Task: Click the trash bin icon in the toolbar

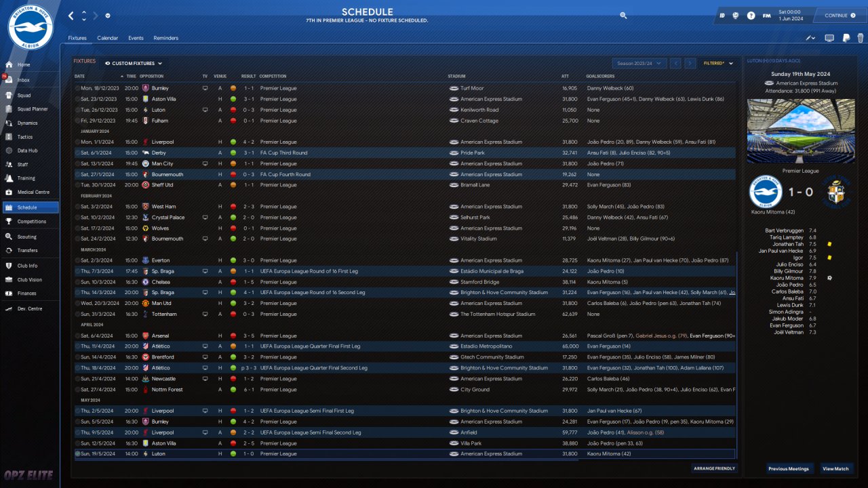Action: 861,38
